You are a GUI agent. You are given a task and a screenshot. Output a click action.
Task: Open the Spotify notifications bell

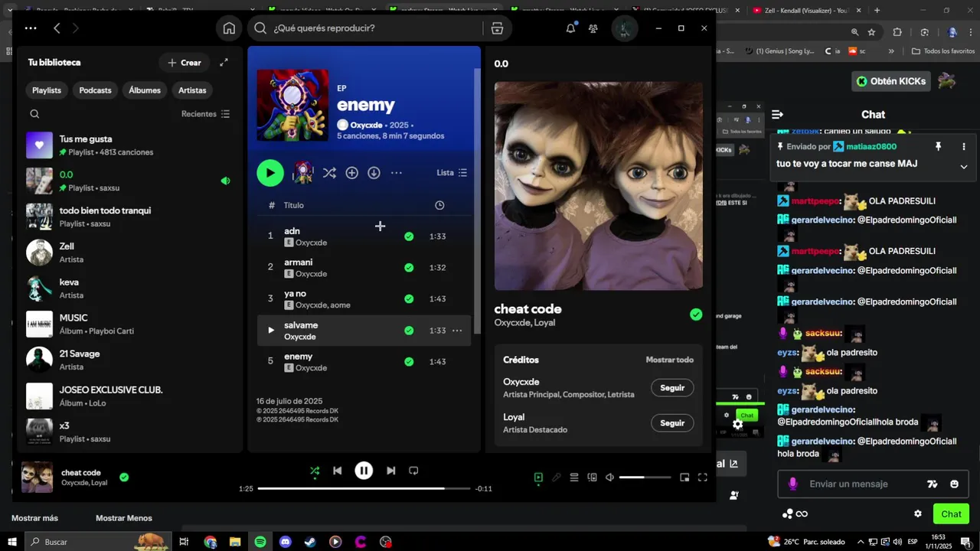(570, 28)
